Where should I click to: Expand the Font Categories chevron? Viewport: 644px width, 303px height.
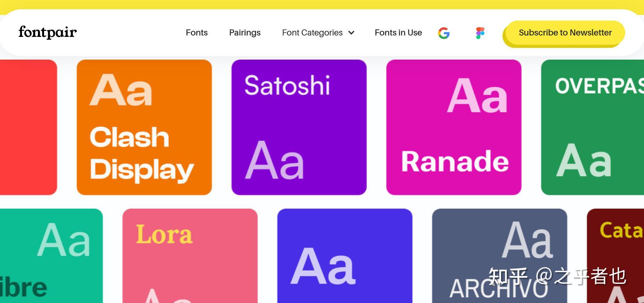pyautogui.click(x=351, y=33)
